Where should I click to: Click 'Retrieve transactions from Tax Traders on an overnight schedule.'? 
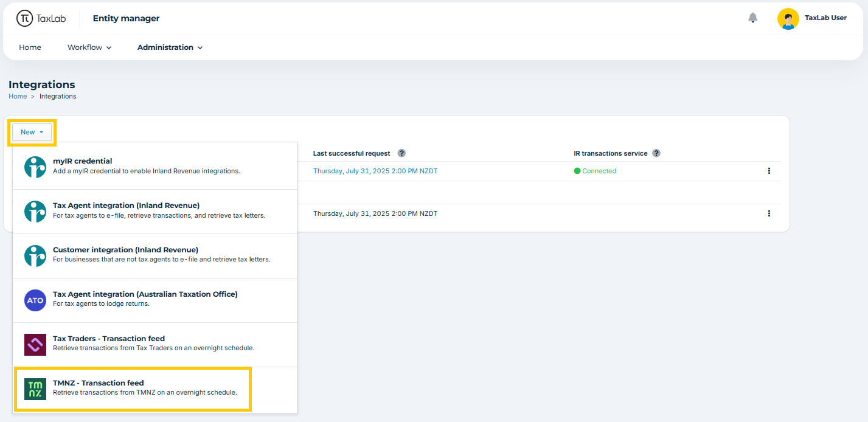pos(153,348)
